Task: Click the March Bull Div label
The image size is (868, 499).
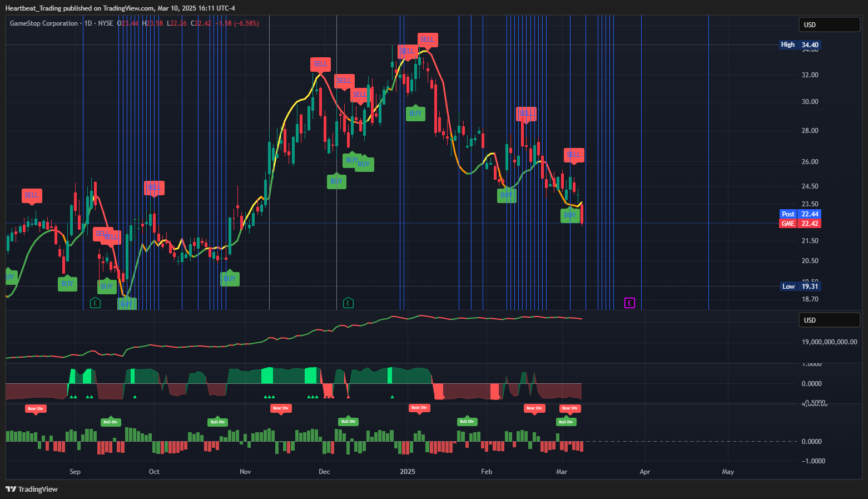Action: (x=566, y=422)
